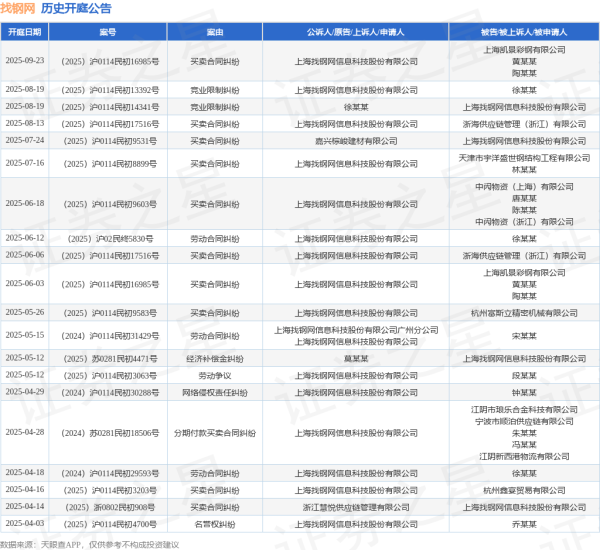
Task: Click plaintiff 浙江慧悦供应链管理有限公司
Action: point(356,508)
